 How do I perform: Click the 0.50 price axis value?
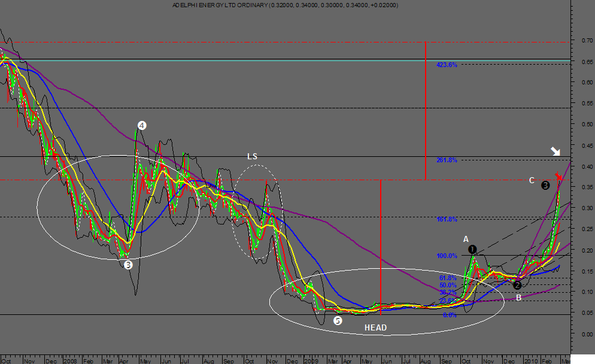point(587,124)
